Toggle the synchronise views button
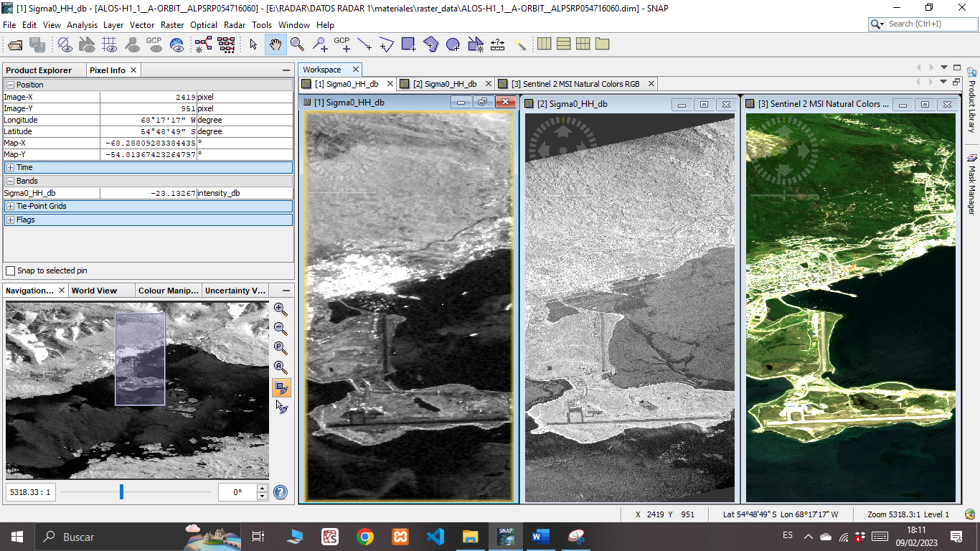 coord(282,388)
